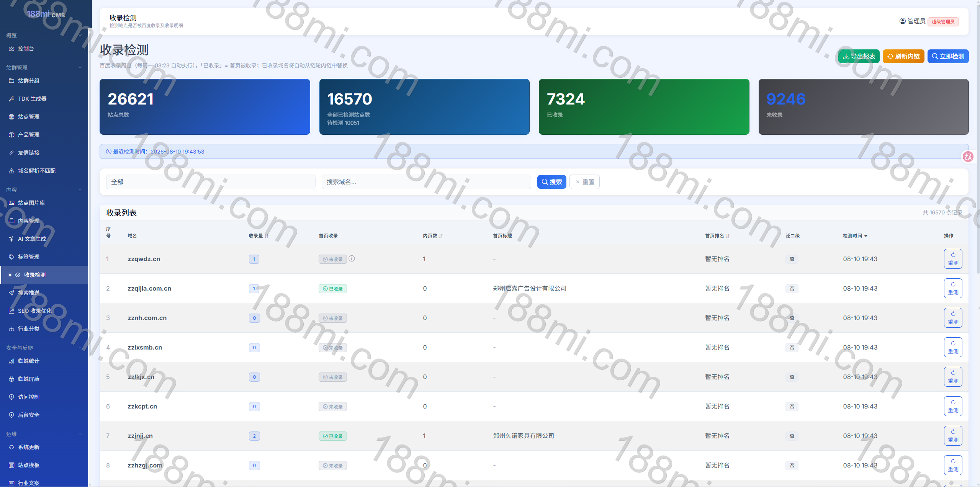
Task: Click the 行业分类 hierarchy icon
Action: click(11, 329)
